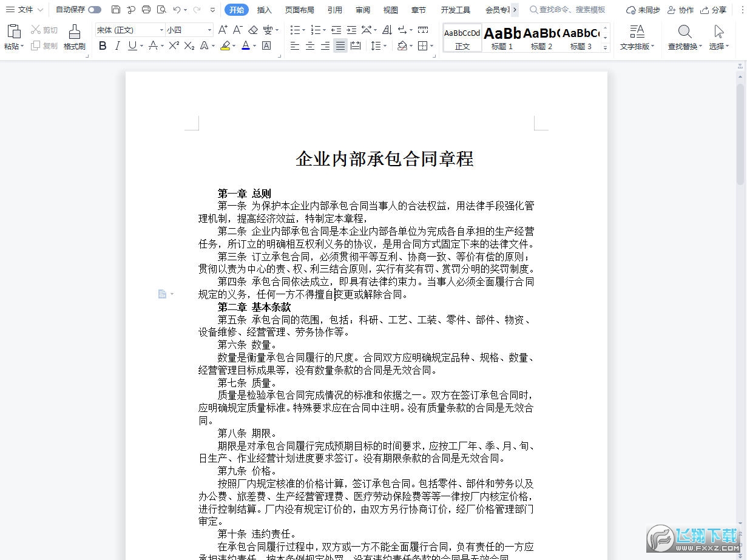Apply subscript X₂ formatting
The image size is (747, 560).
point(189,46)
